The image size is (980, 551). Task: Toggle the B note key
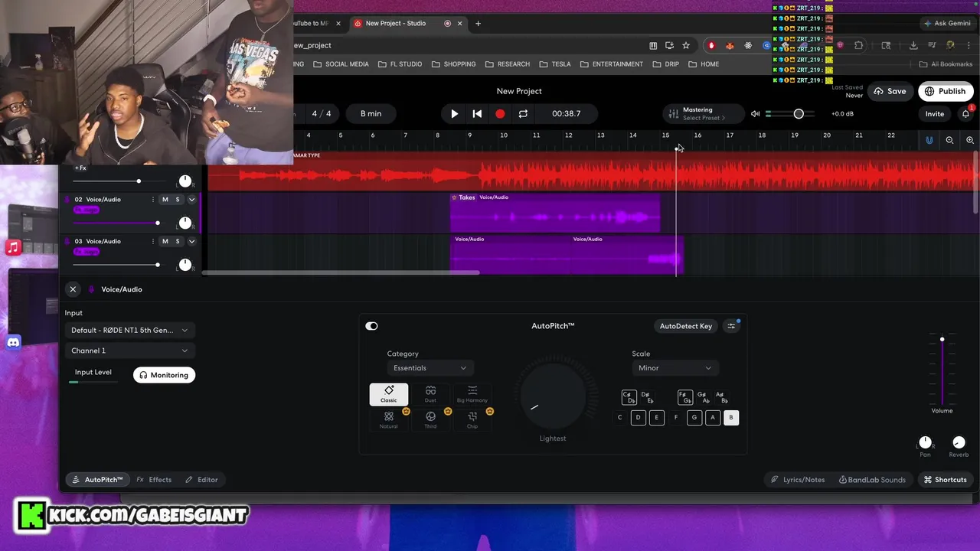pyautogui.click(x=731, y=417)
